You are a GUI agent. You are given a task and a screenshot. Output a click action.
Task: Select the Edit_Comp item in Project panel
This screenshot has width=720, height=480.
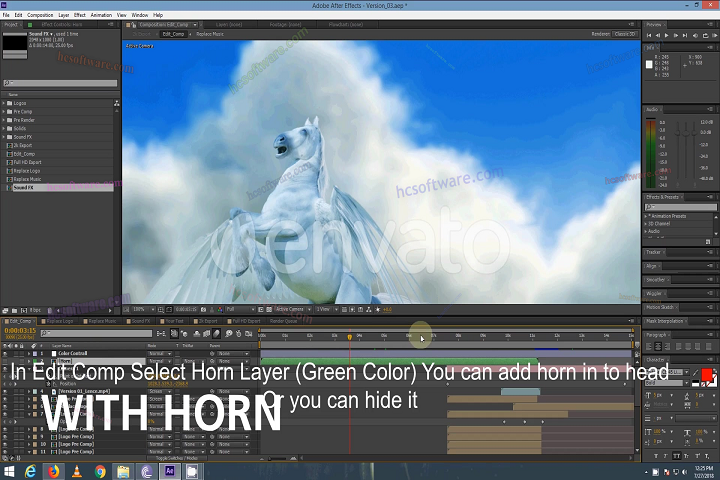pos(24,154)
